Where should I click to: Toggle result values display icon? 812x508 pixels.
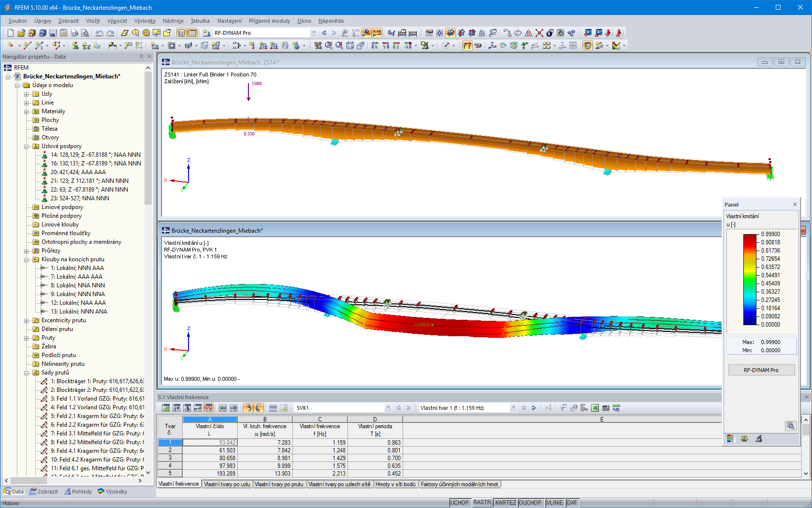[x=377, y=33]
